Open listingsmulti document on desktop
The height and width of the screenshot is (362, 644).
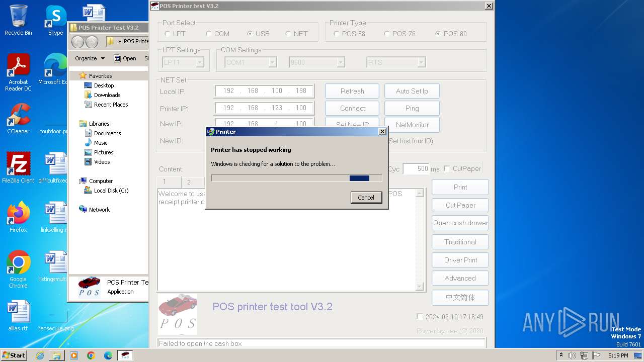[54, 266]
